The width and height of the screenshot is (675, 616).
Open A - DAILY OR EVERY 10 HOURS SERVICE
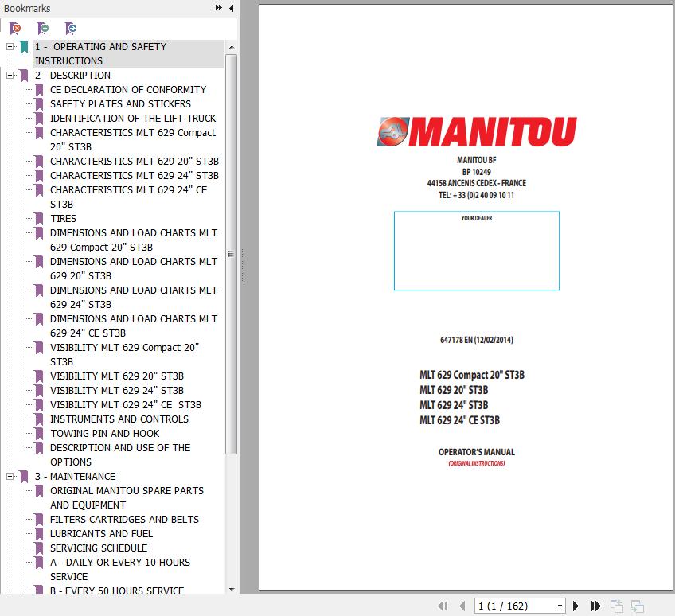120,570
